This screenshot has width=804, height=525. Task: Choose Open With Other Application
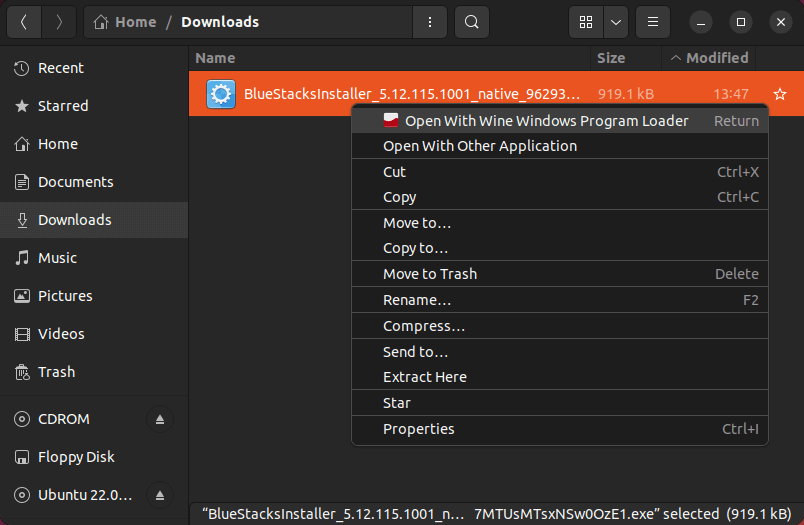pos(560,146)
